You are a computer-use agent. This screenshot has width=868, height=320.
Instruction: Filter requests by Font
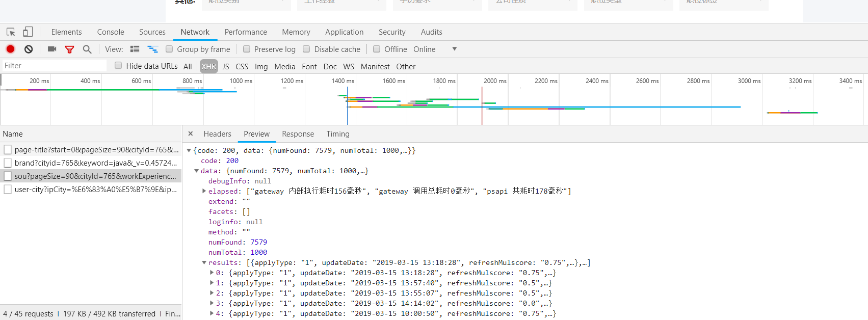pos(309,66)
